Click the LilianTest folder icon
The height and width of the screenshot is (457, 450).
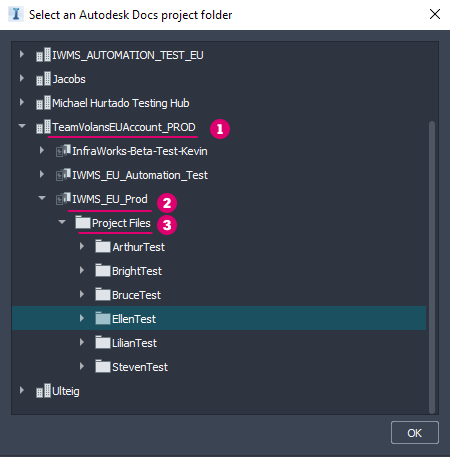pos(103,342)
